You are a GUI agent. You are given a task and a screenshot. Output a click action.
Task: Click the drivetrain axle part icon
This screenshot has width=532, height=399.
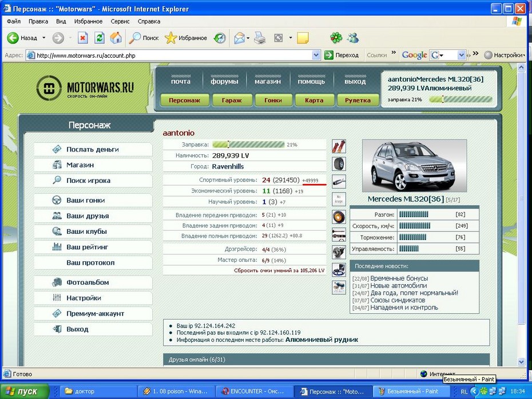tap(339, 234)
